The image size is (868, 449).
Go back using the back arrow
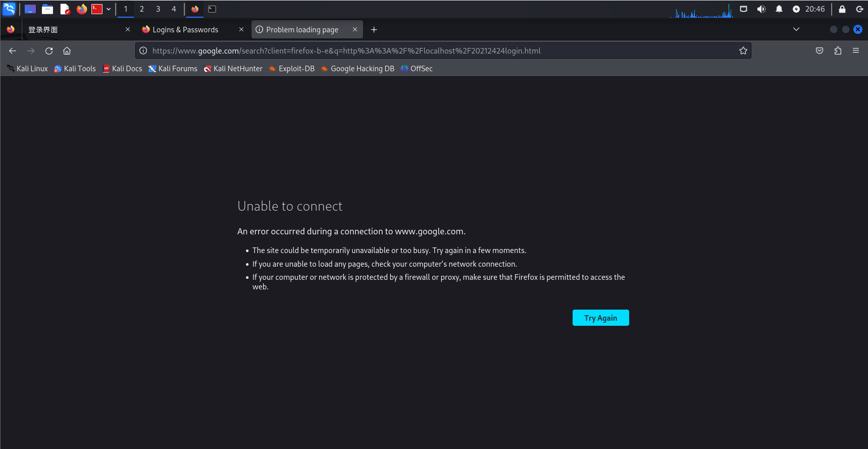(13, 51)
